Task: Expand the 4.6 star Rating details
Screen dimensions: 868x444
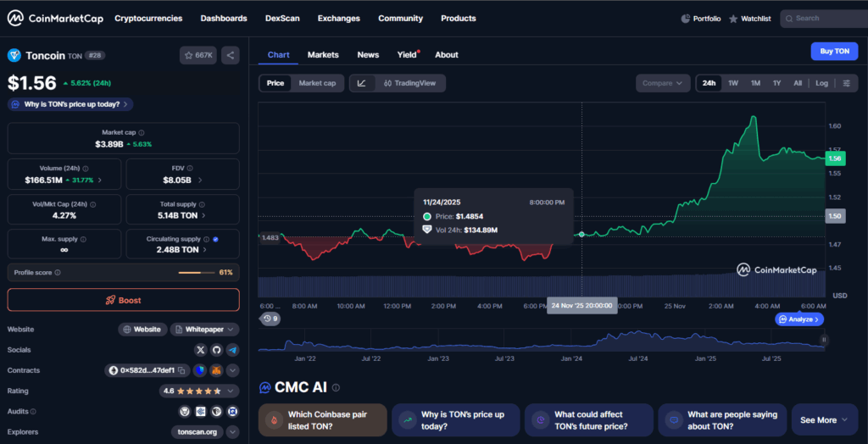Action: [232, 391]
